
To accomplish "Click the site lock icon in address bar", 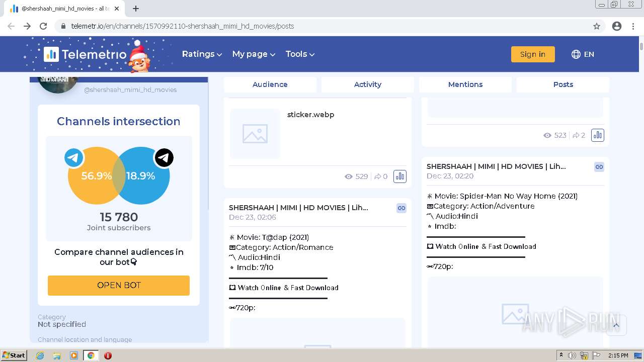I will [63, 26].
